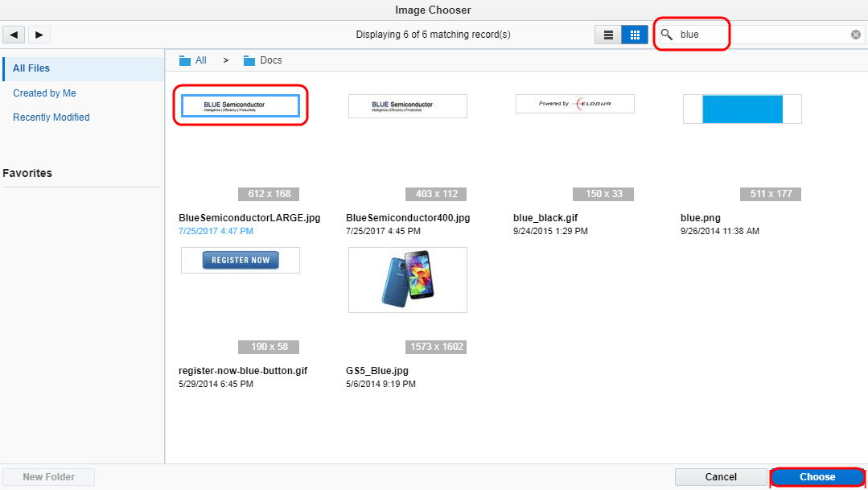
Task: Select the highlighted BlueSemiconductorLARGE.jpg thumbnail
Action: tap(240, 105)
